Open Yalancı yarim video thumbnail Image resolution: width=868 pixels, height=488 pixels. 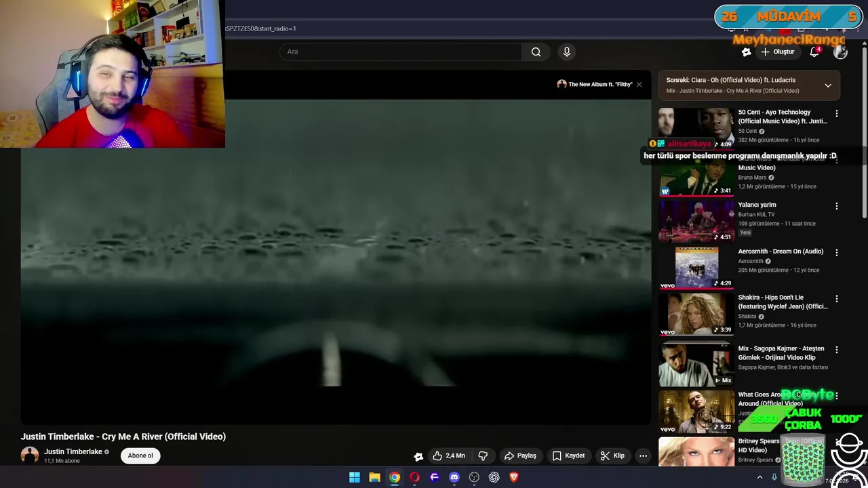(x=696, y=221)
